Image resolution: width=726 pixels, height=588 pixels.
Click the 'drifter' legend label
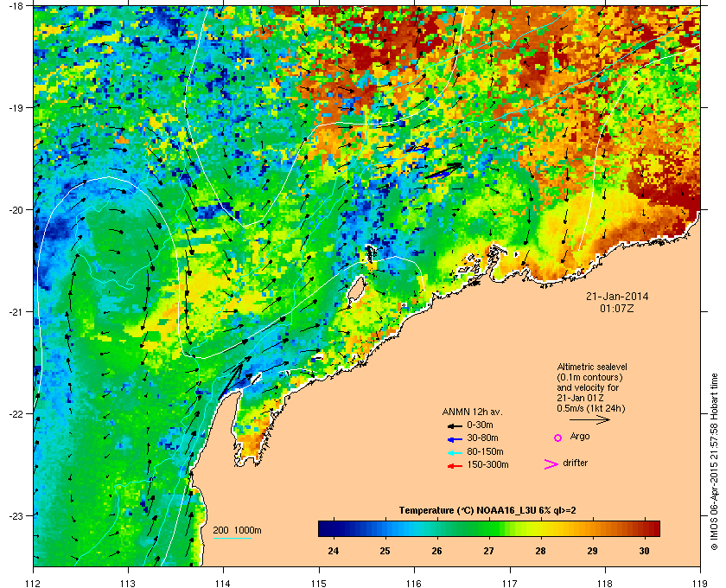click(575, 463)
